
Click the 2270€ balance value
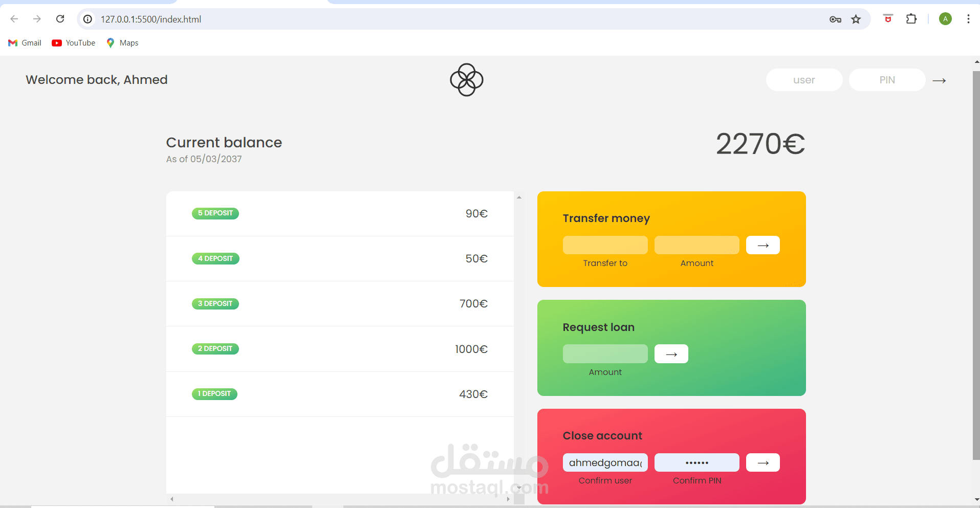click(x=760, y=144)
